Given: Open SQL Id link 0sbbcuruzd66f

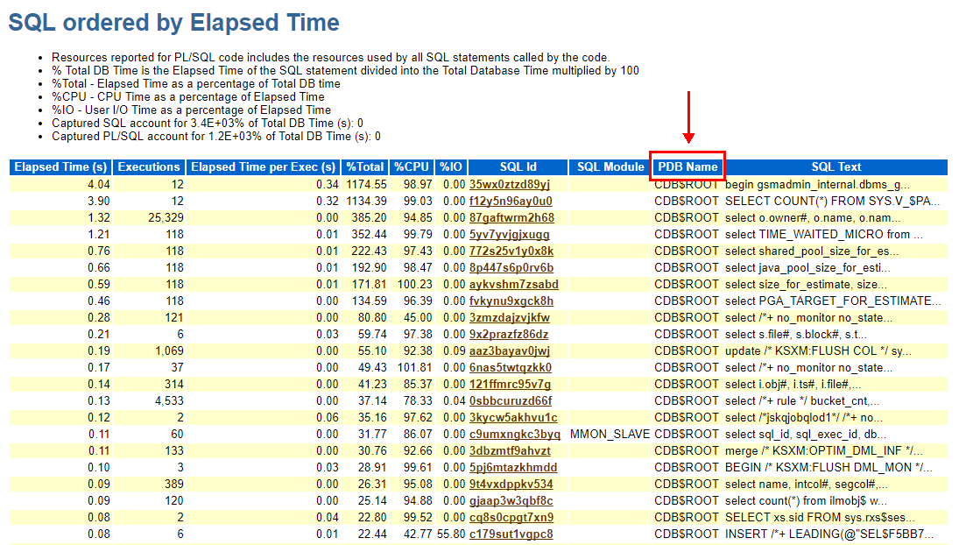Looking at the screenshot, I should coord(511,400).
